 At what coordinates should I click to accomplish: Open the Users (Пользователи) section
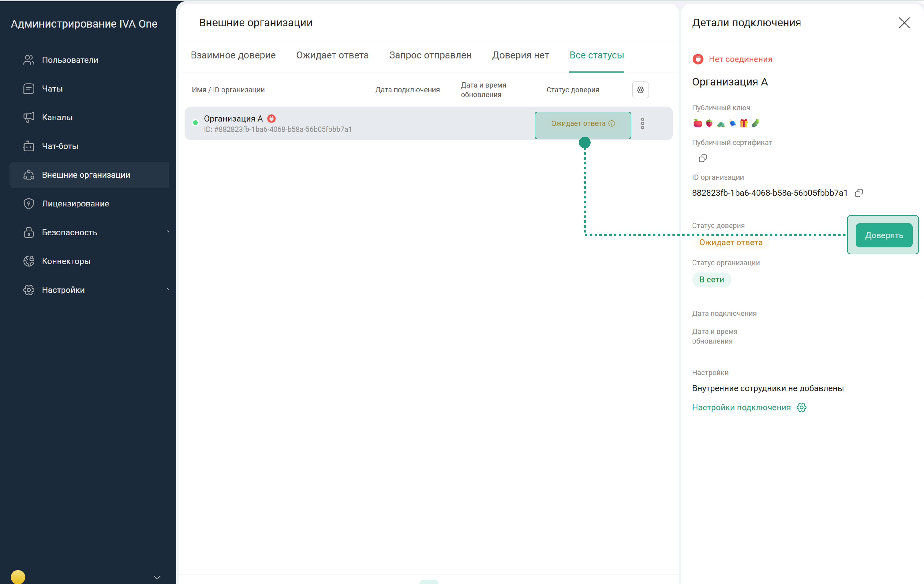pyautogui.click(x=70, y=60)
